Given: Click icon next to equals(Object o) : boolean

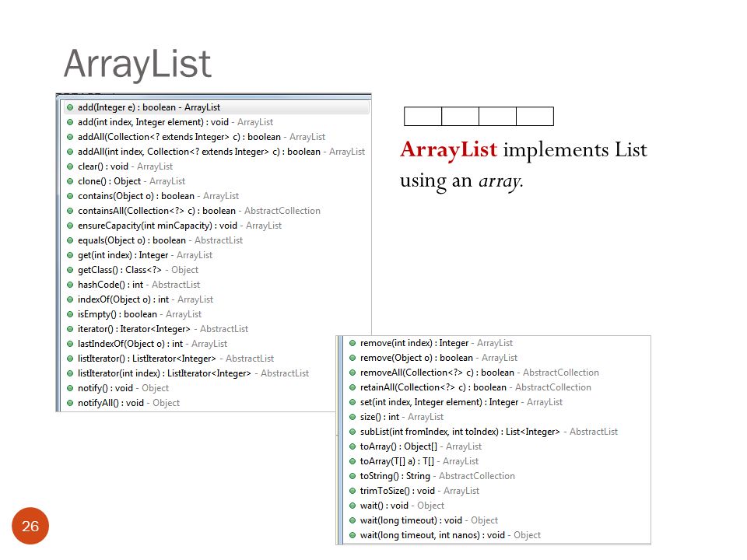Looking at the screenshot, I should click(69, 240).
